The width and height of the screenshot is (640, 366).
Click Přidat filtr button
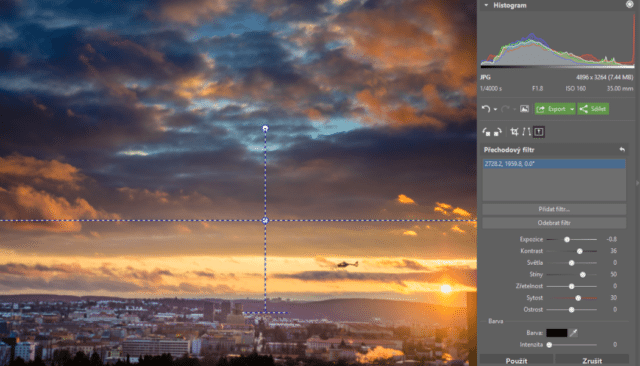click(554, 209)
